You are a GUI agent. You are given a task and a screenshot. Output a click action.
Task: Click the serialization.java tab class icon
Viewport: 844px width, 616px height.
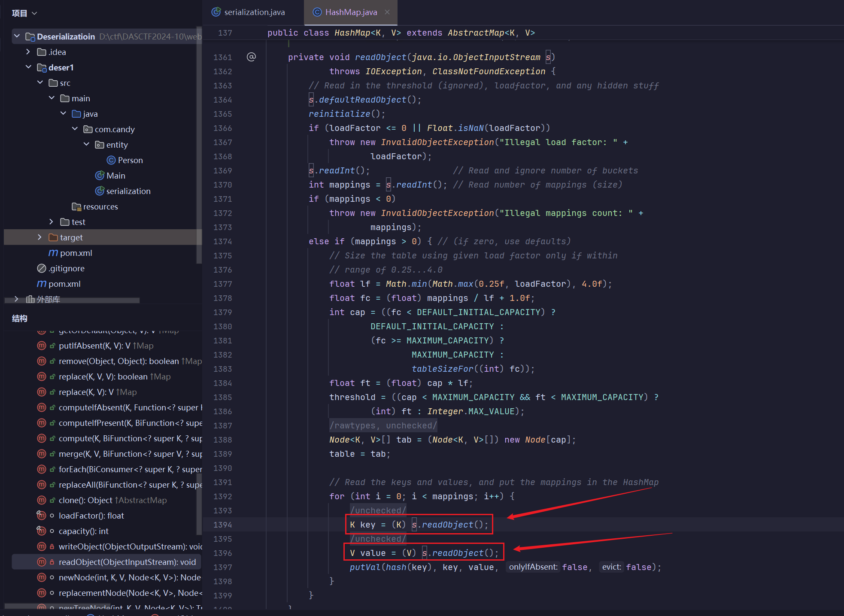click(x=216, y=12)
